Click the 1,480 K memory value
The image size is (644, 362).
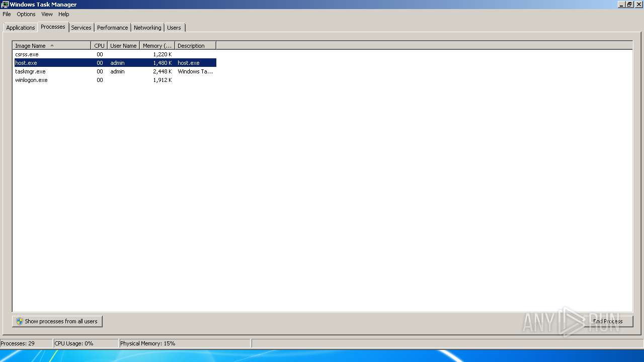tap(163, 63)
